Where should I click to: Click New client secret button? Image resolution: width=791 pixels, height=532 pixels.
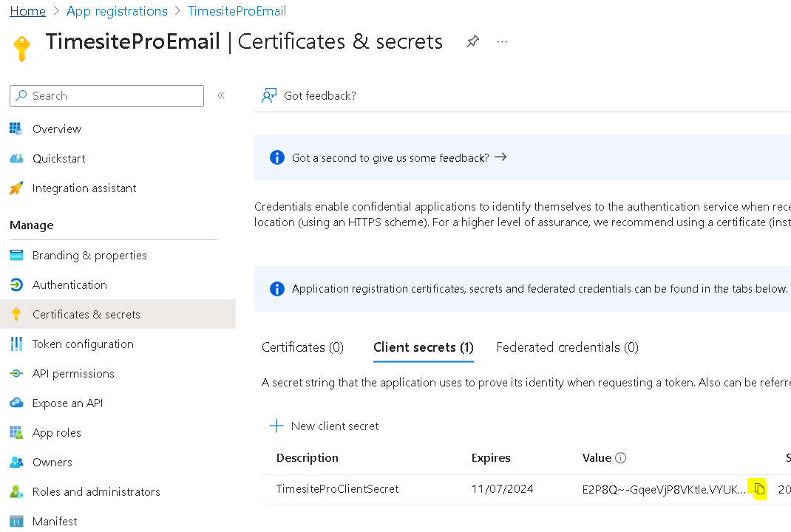coord(325,426)
